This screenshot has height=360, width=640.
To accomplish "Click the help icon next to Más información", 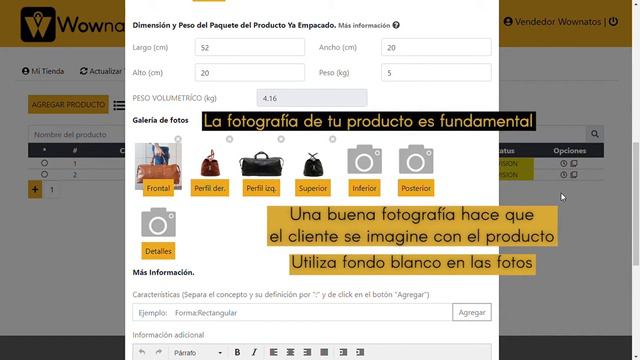I will pos(396,25).
